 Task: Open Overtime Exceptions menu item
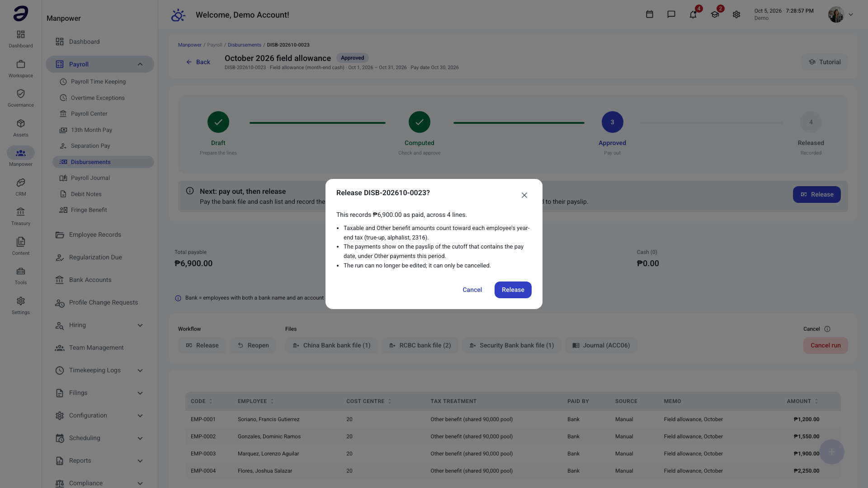(x=103, y=98)
